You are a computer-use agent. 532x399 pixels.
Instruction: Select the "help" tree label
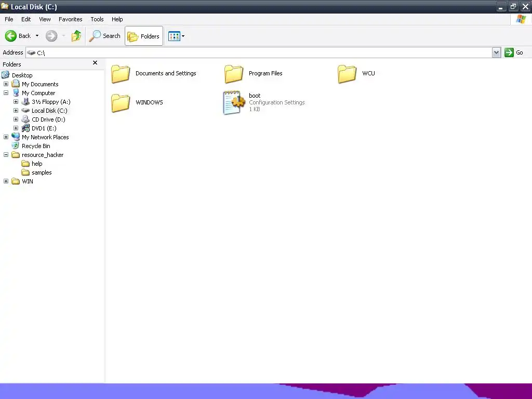pyautogui.click(x=37, y=164)
